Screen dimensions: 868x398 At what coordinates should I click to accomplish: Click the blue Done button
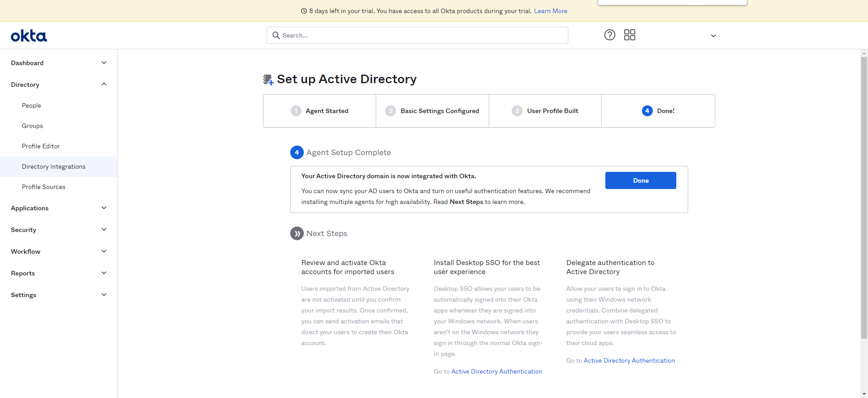(641, 180)
